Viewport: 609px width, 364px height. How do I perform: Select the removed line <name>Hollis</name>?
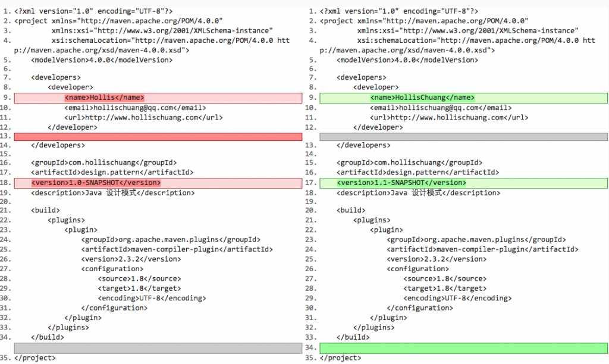point(158,98)
